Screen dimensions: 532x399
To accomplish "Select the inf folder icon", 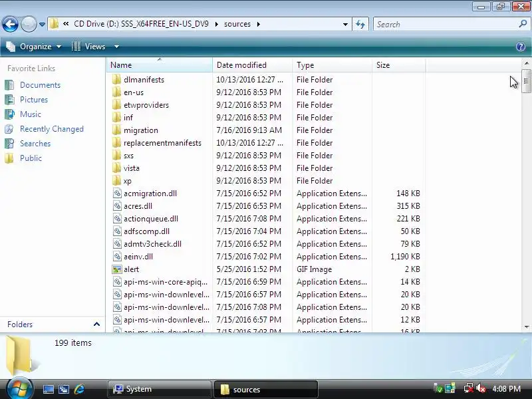I will [x=116, y=118].
